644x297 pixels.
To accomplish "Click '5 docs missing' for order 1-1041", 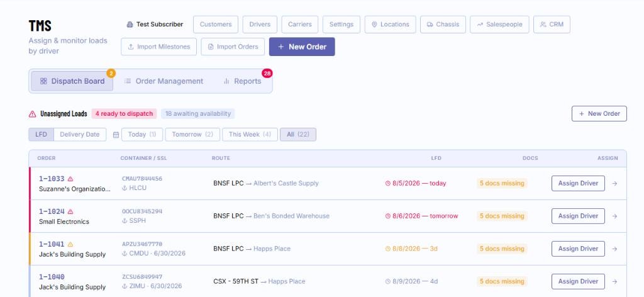I will pos(502,249).
